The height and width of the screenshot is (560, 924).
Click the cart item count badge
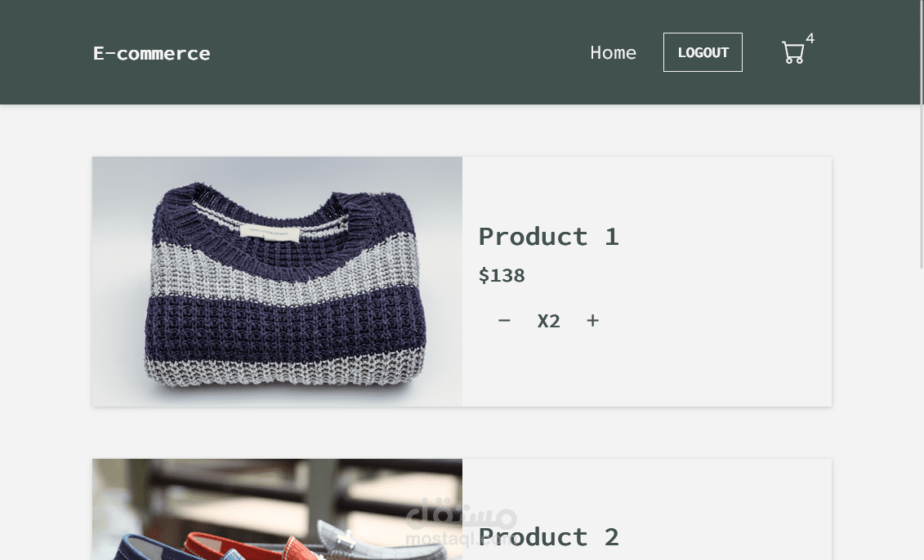pyautogui.click(x=810, y=38)
